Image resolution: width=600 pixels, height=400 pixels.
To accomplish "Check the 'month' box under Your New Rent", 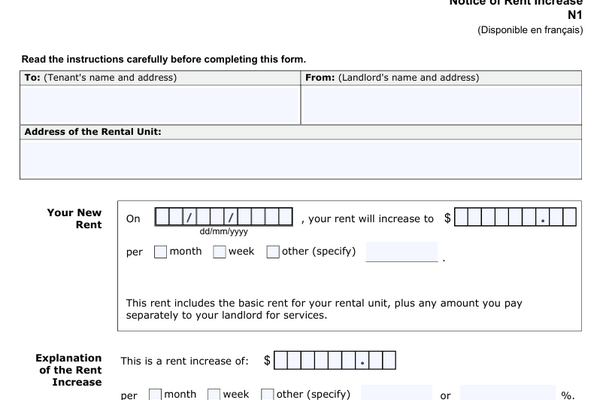I will pyautogui.click(x=160, y=252).
